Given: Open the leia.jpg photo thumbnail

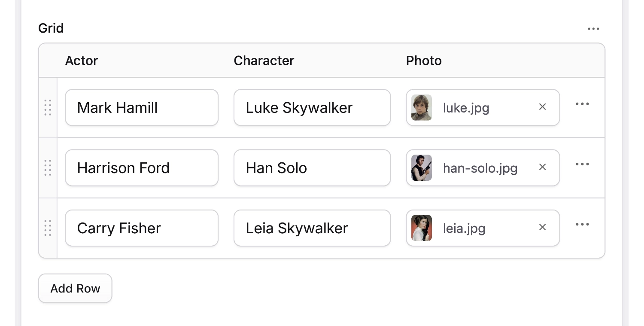Looking at the screenshot, I should point(422,228).
